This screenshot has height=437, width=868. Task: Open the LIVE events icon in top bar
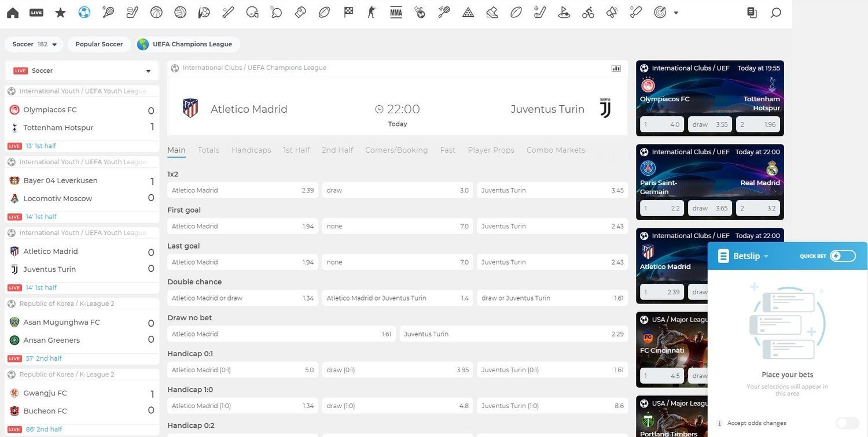tap(36, 12)
